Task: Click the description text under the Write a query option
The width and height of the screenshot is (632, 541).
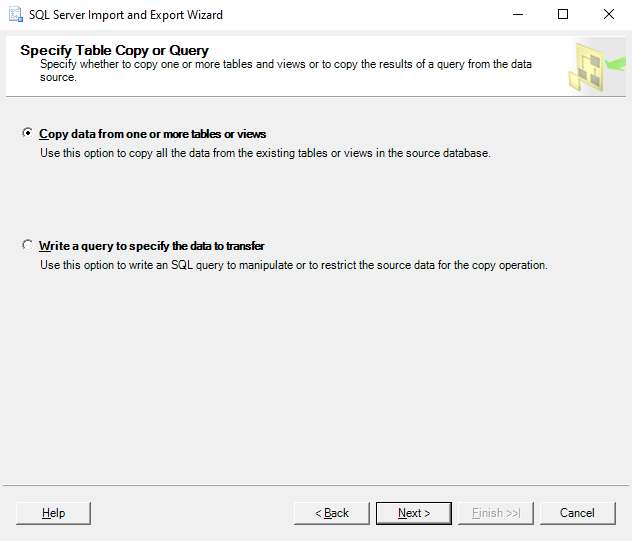Action: pyautogui.click(x=293, y=266)
